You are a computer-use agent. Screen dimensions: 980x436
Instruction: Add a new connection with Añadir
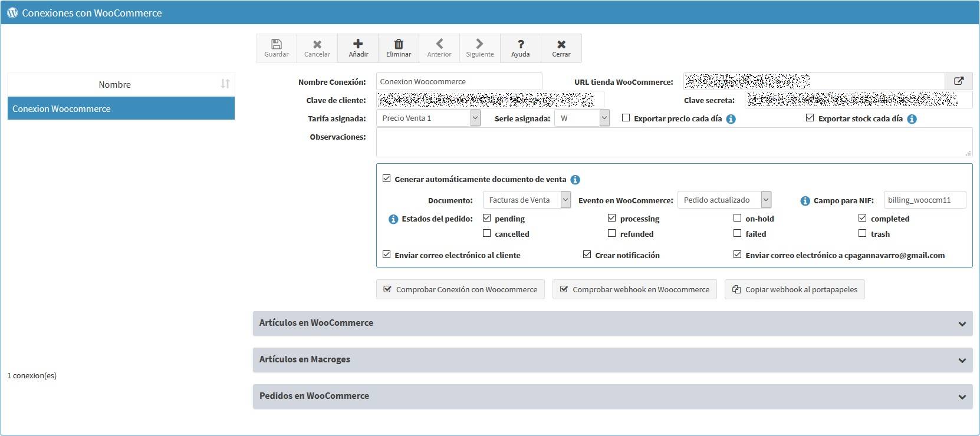click(x=358, y=48)
